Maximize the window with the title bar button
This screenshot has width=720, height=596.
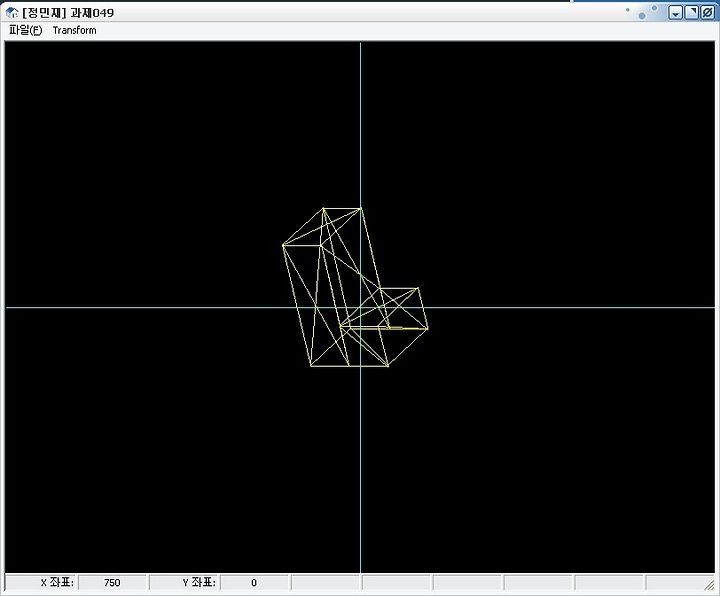tap(691, 12)
